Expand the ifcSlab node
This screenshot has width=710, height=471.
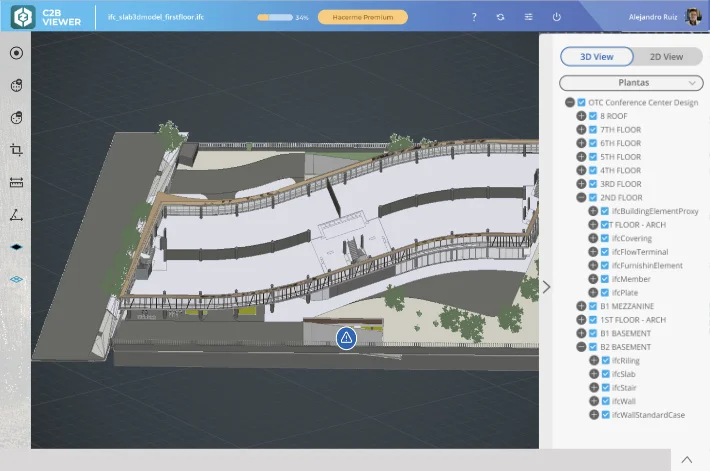point(594,374)
